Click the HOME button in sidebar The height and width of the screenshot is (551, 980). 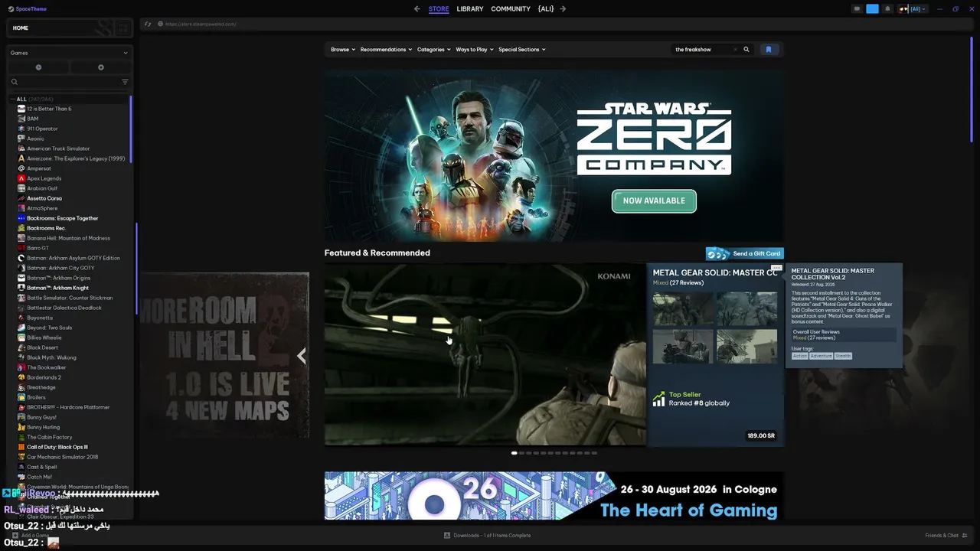[21, 28]
